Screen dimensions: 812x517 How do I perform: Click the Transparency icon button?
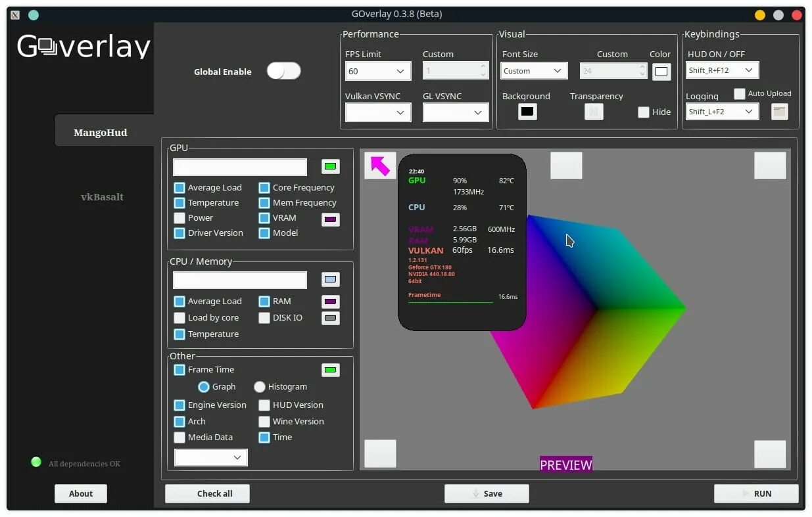pos(594,112)
